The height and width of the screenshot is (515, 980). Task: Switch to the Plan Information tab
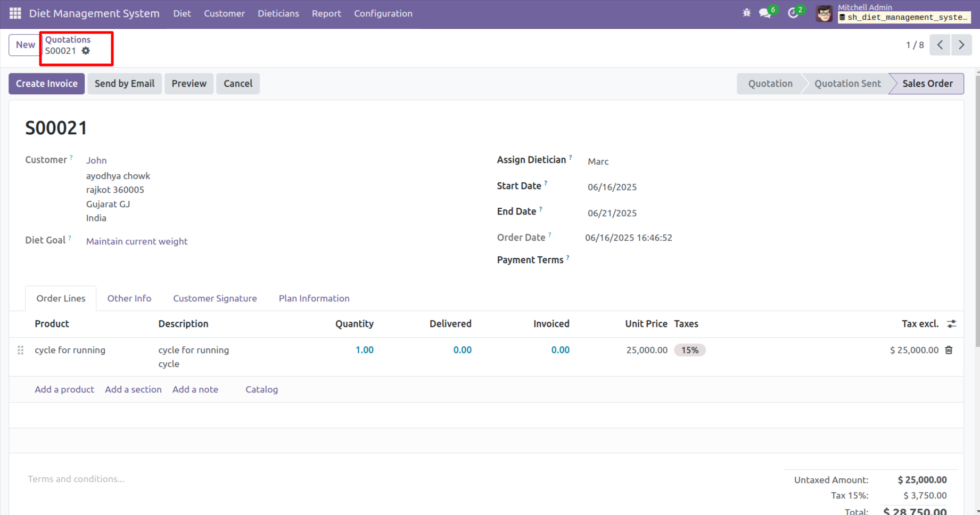314,299
